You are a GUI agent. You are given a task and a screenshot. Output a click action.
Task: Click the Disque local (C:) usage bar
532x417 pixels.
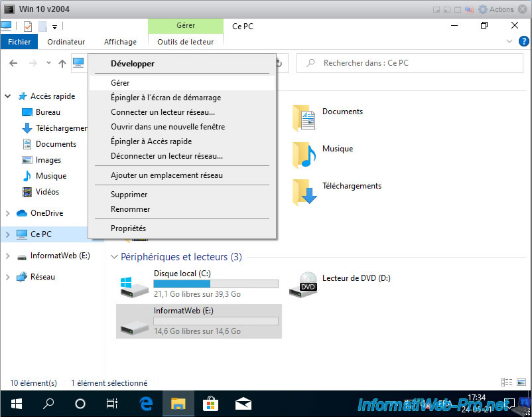click(x=216, y=284)
